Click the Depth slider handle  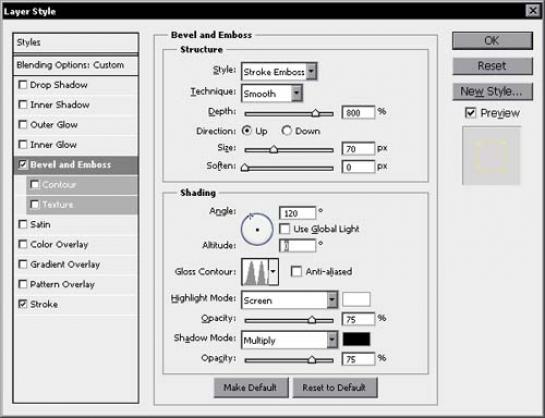click(x=315, y=113)
